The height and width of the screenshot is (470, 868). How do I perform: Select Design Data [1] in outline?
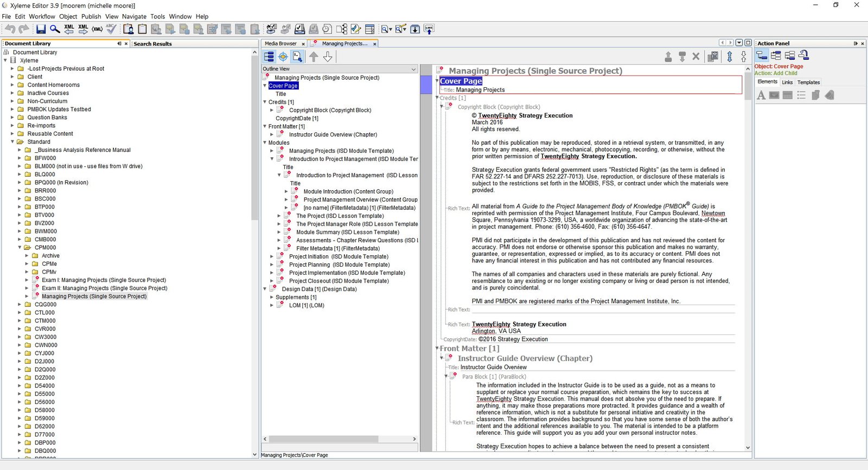click(x=319, y=289)
